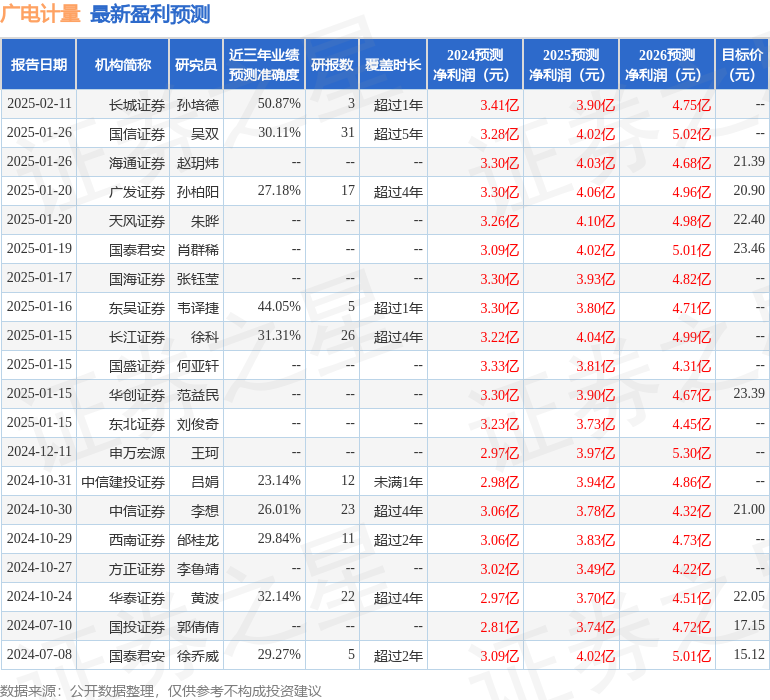
Task: Click target price 23.39
Action: pyautogui.click(x=749, y=393)
